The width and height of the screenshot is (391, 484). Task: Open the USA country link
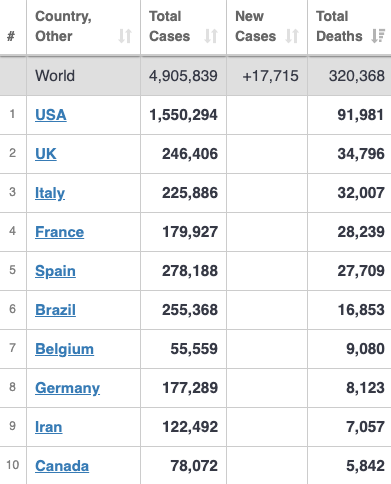pos(51,115)
